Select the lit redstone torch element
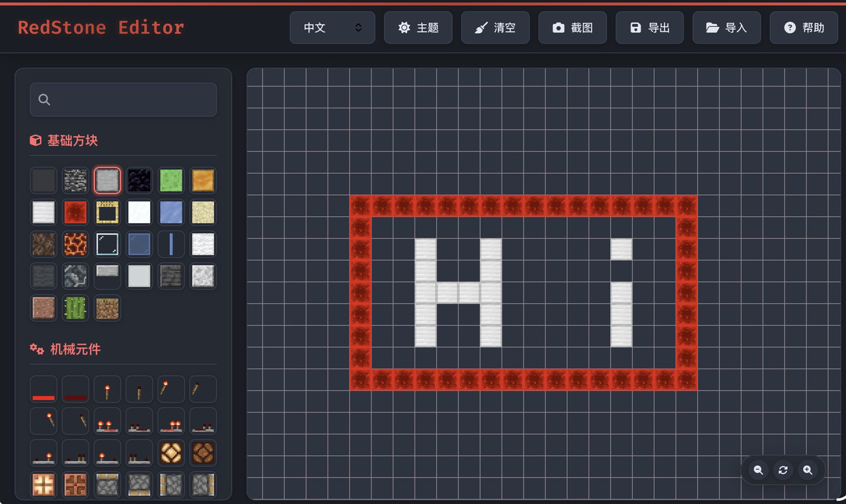 click(x=107, y=388)
